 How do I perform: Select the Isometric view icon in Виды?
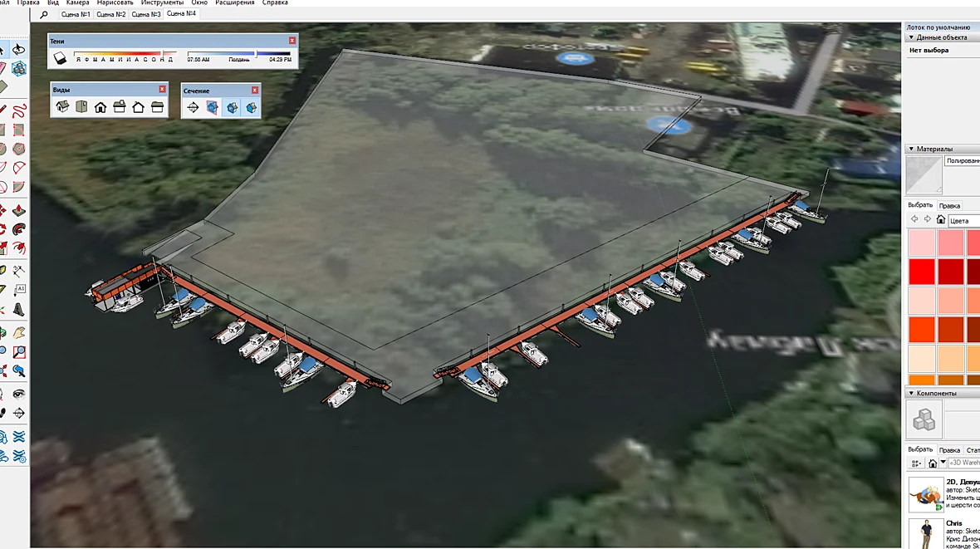[62, 107]
